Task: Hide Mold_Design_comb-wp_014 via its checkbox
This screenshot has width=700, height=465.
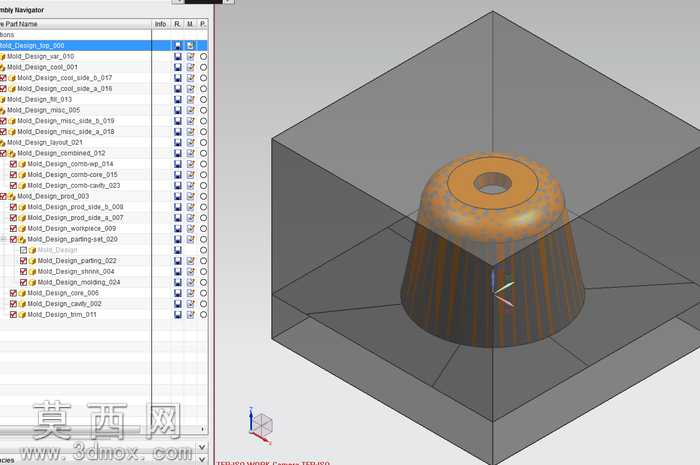Action: tap(13, 164)
